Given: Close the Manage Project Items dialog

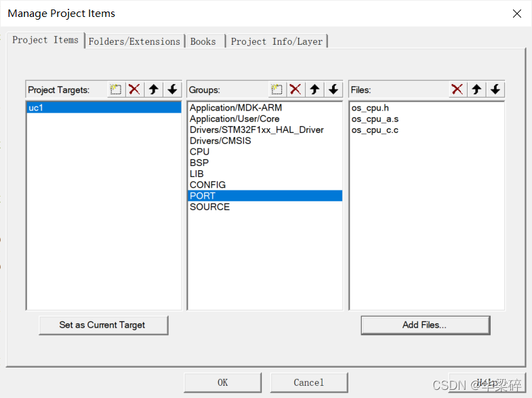Looking at the screenshot, I should pyautogui.click(x=516, y=14).
